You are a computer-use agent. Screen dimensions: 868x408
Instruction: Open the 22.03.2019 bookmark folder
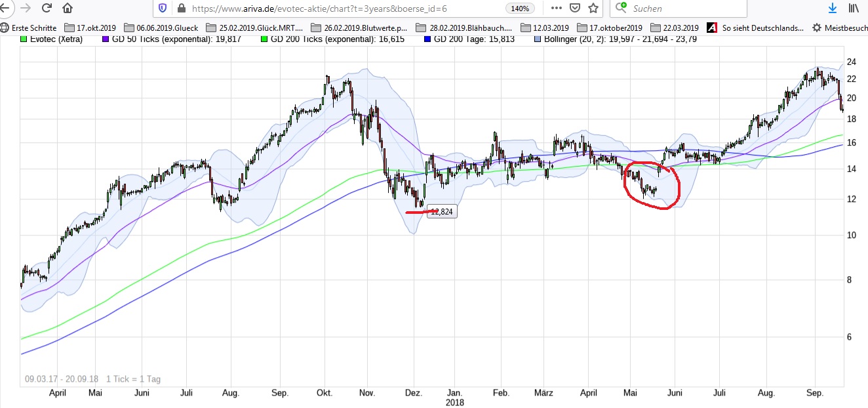click(x=675, y=28)
